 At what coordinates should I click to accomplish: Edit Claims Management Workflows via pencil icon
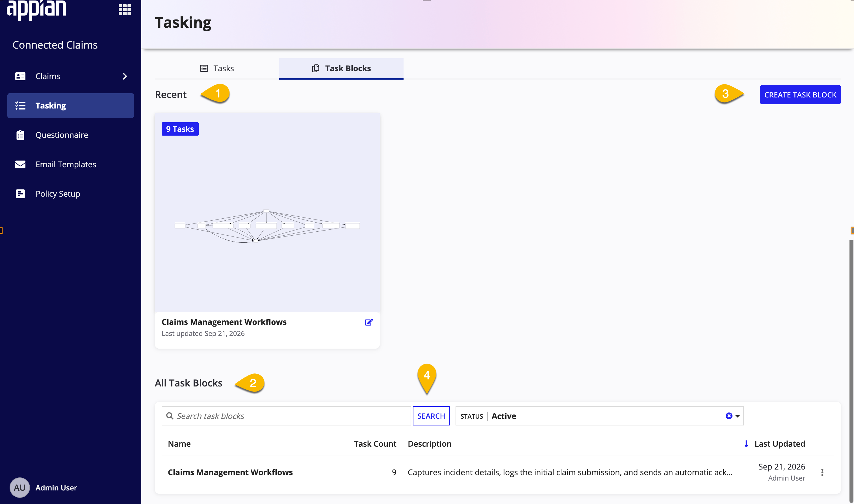click(369, 322)
